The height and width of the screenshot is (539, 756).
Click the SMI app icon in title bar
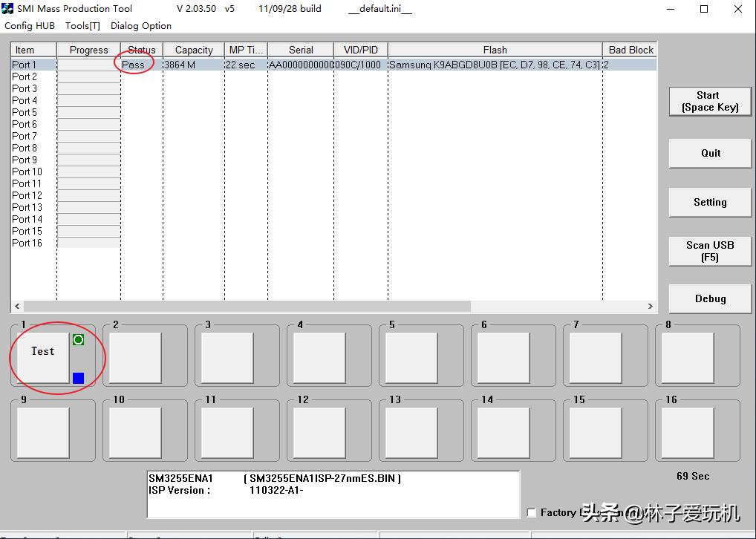coord(7,9)
